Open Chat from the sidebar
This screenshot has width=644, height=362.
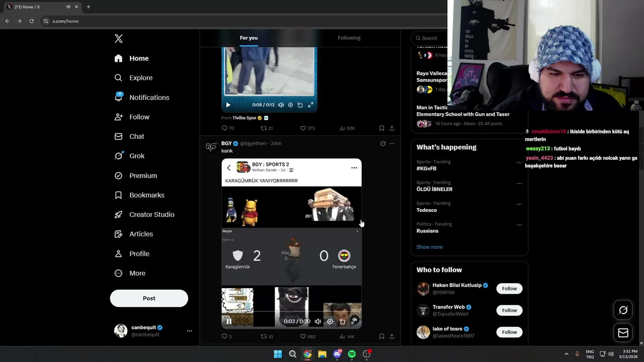129,137
